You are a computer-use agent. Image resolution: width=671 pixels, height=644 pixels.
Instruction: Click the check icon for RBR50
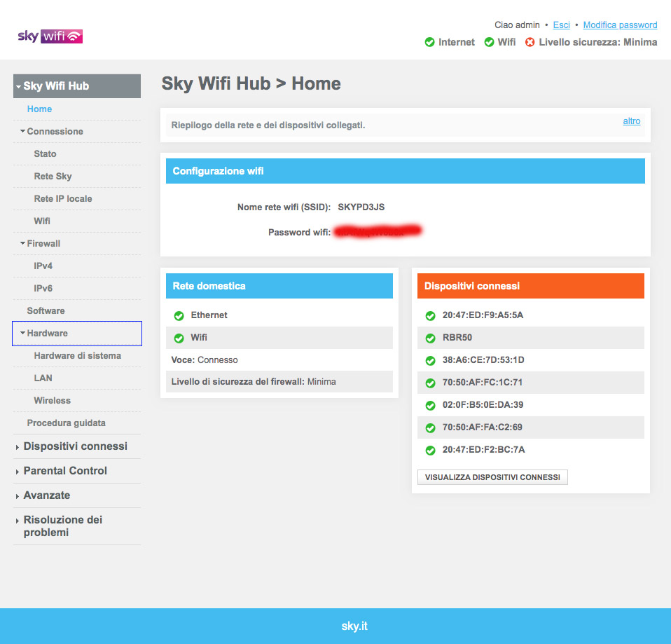pyautogui.click(x=431, y=338)
